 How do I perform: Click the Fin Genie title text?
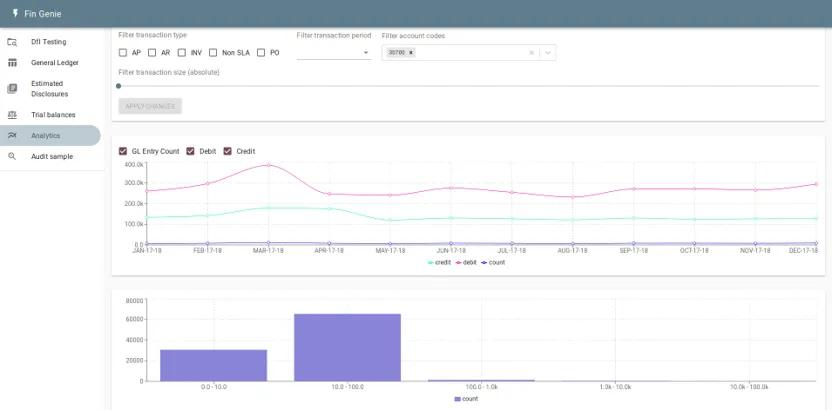[43, 14]
